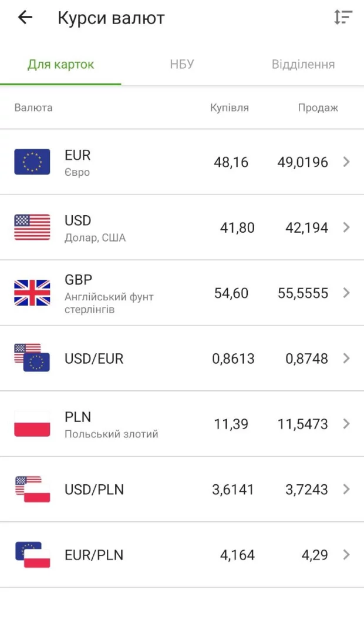Tap the USD/EUR combined flags icon

pos(32,358)
